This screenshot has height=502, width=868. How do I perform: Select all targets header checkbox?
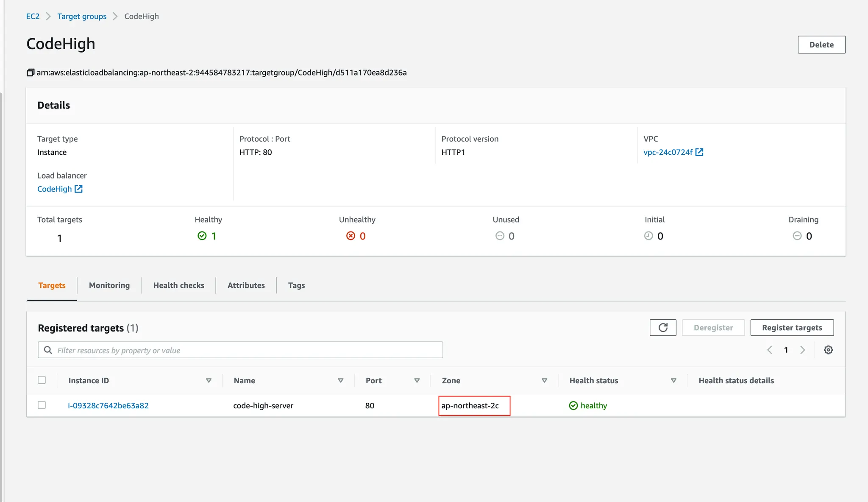point(42,380)
